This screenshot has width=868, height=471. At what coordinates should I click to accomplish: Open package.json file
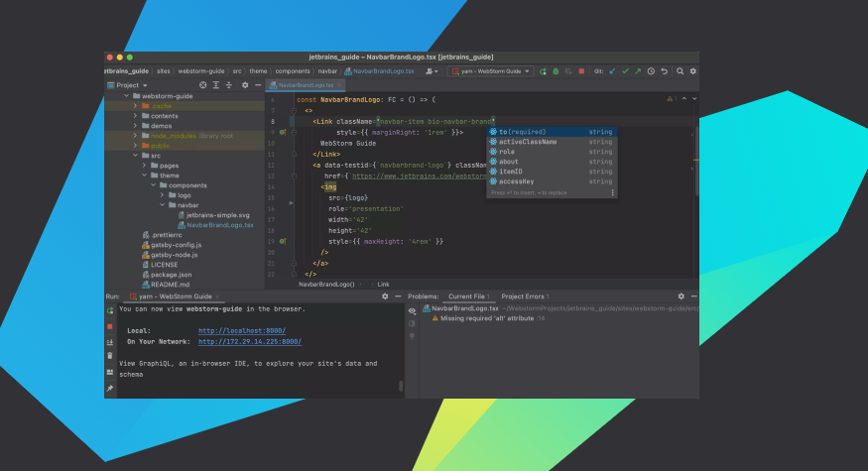pyautogui.click(x=168, y=275)
